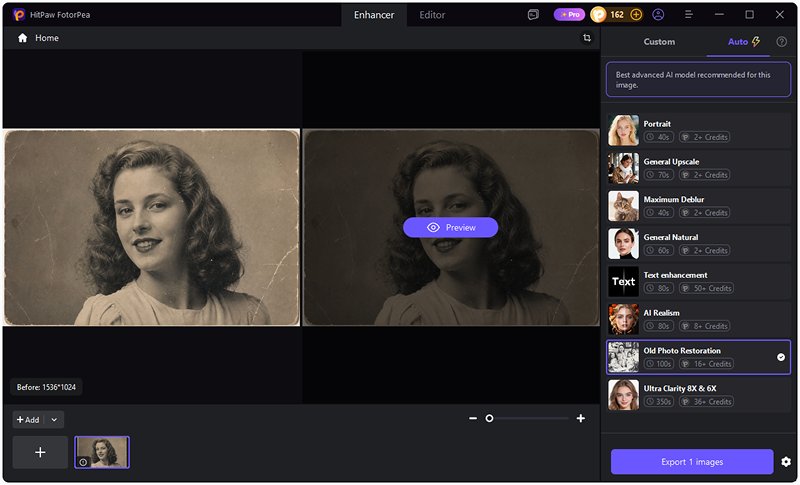Click the crop icon above the image

click(587, 38)
